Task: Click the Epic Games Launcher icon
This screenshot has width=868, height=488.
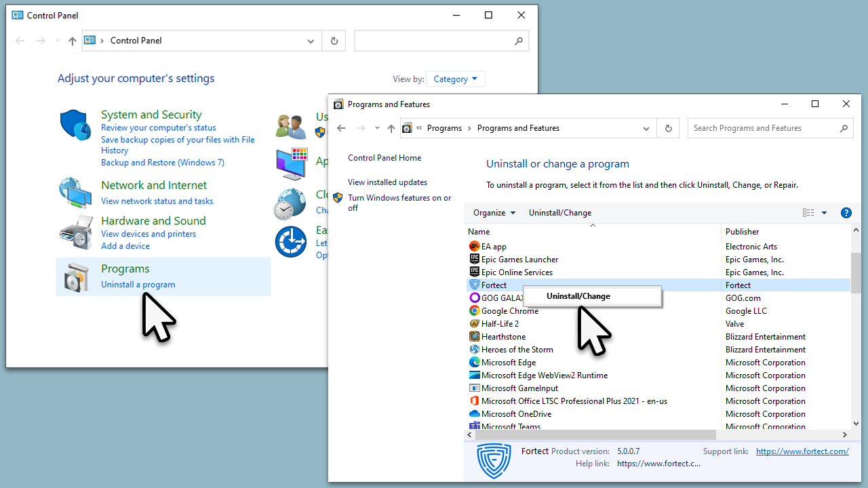Action: pos(475,260)
